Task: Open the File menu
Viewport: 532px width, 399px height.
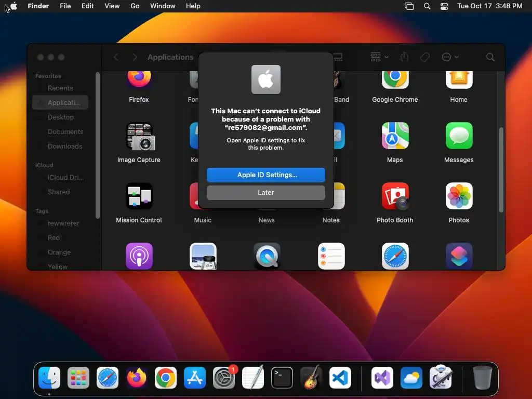Action: coord(65,6)
